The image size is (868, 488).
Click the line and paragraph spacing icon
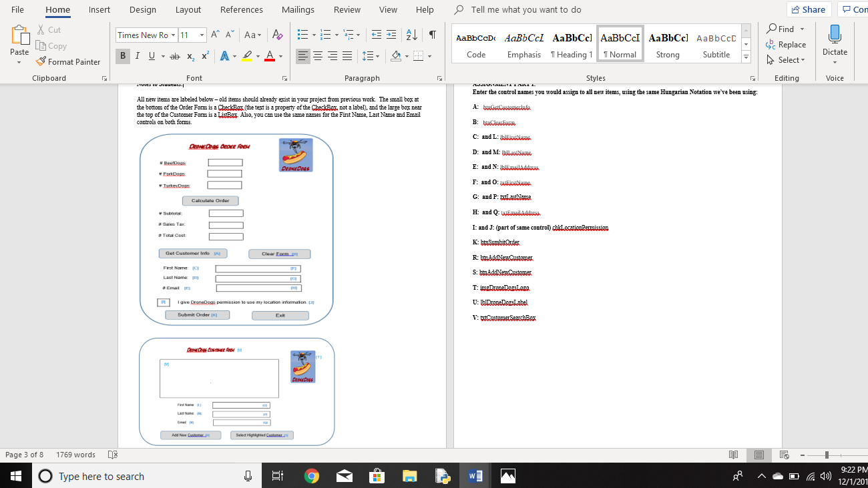coord(367,56)
